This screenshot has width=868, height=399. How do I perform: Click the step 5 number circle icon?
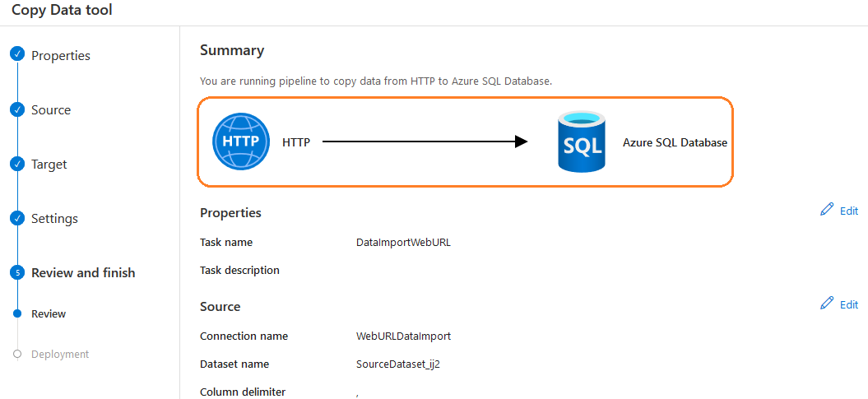pos(17,272)
